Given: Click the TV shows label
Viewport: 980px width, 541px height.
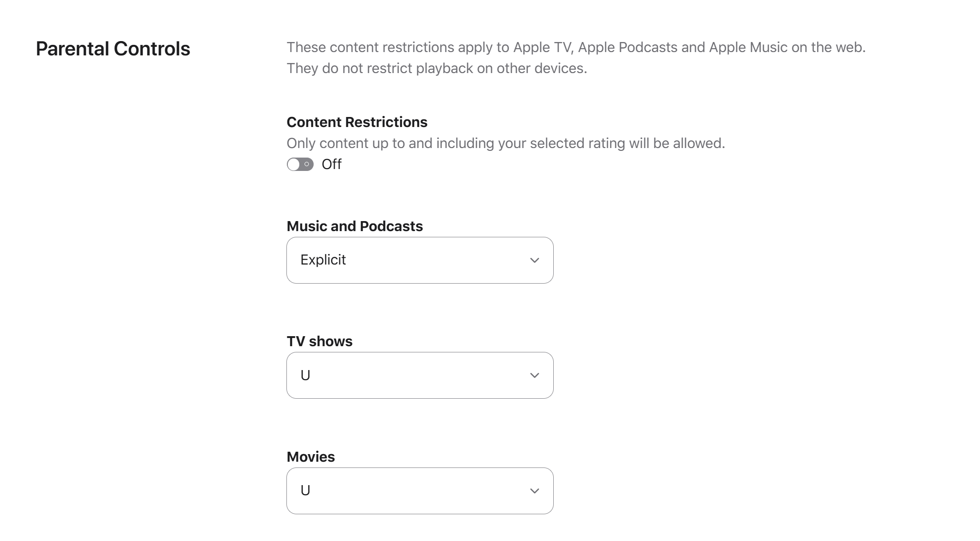Looking at the screenshot, I should pyautogui.click(x=319, y=341).
